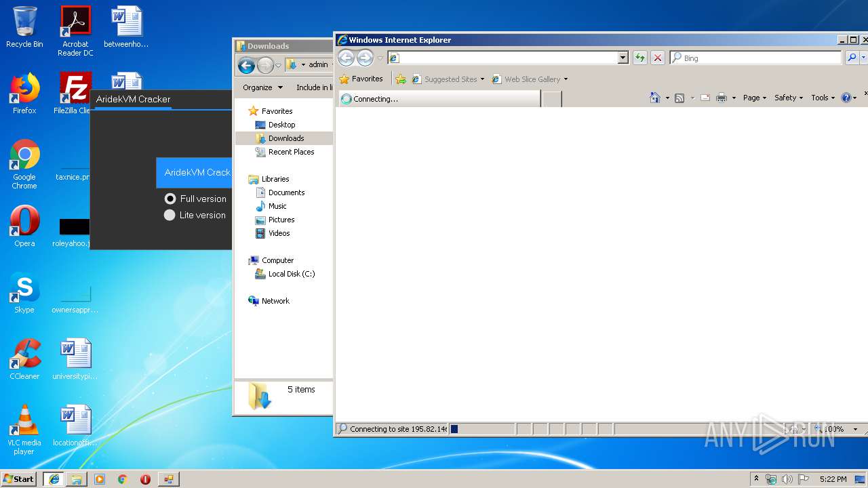Select Libraries in navigation pane
This screenshot has height=488, width=868.
[x=275, y=179]
